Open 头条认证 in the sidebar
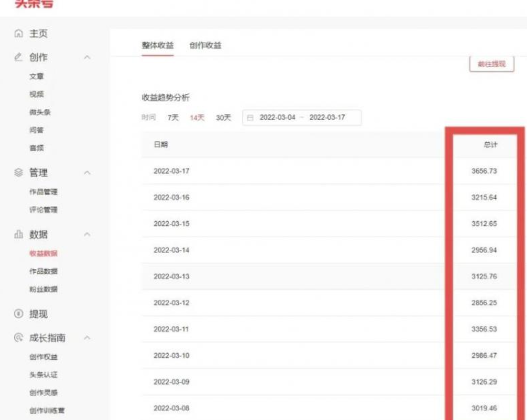The height and width of the screenshot is (420, 527). click(x=43, y=375)
